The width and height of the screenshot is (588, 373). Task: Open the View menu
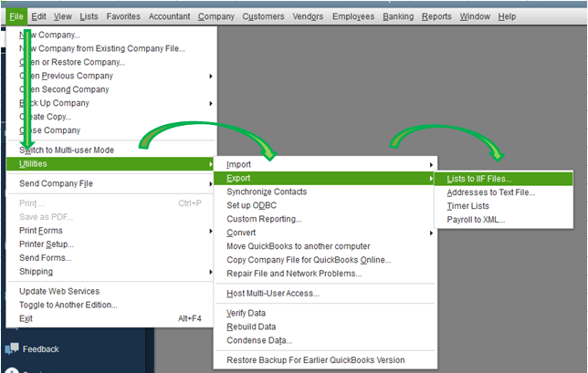(63, 16)
